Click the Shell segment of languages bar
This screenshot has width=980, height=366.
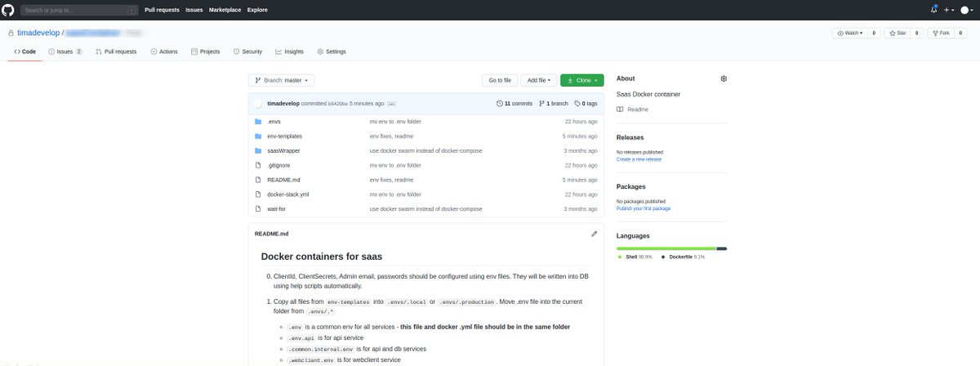click(666, 248)
